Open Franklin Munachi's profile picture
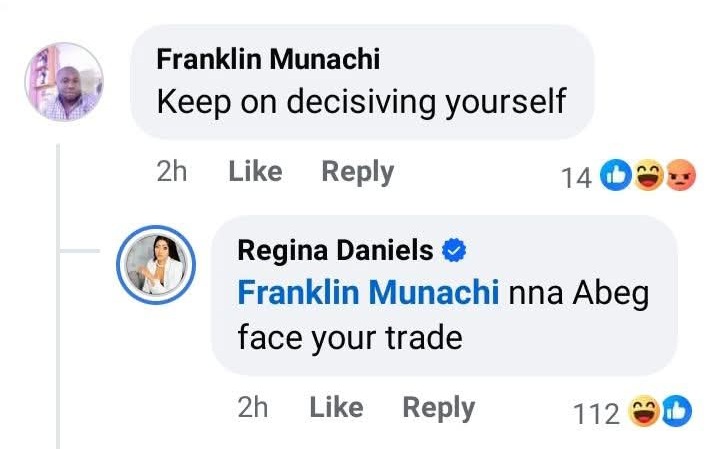The width and height of the screenshot is (720, 449). 64,81
